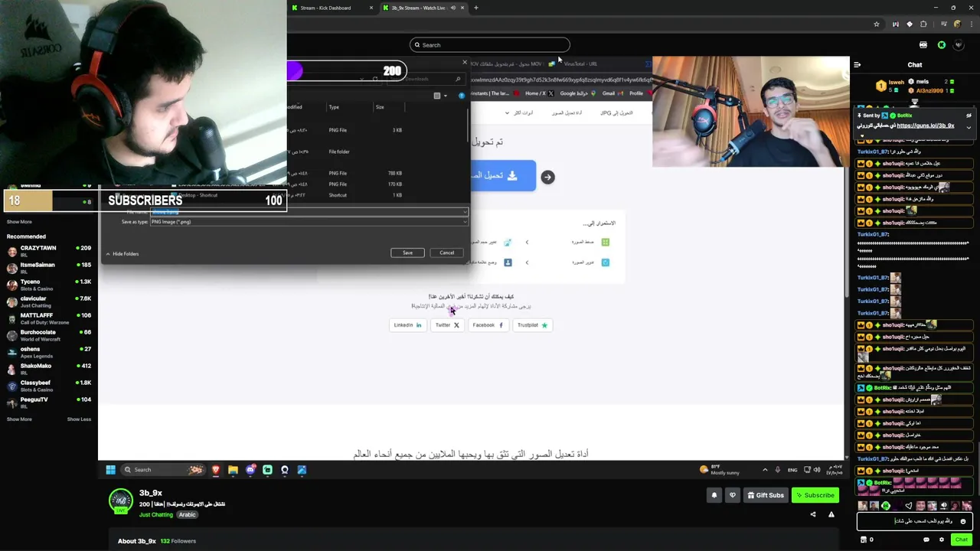
Task: Open the Trustpilot button on webpage
Action: coord(532,325)
